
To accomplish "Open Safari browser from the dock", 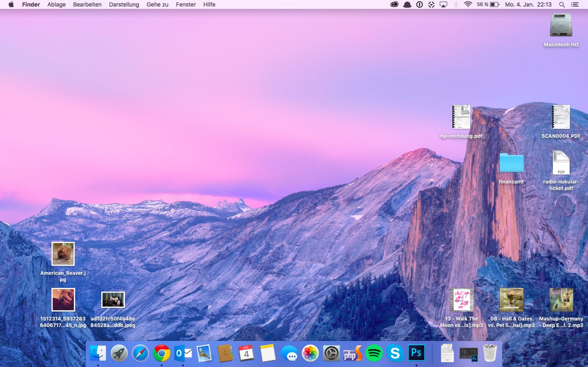I will [x=140, y=353].
